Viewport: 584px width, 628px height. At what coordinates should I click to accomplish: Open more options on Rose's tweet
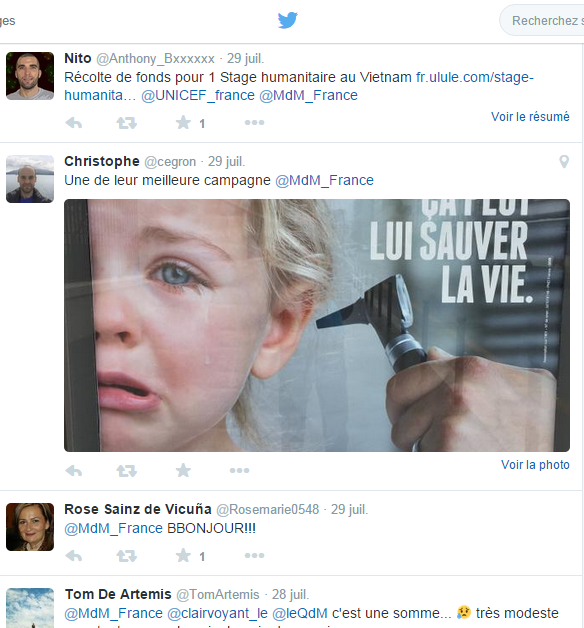(254, 556)
